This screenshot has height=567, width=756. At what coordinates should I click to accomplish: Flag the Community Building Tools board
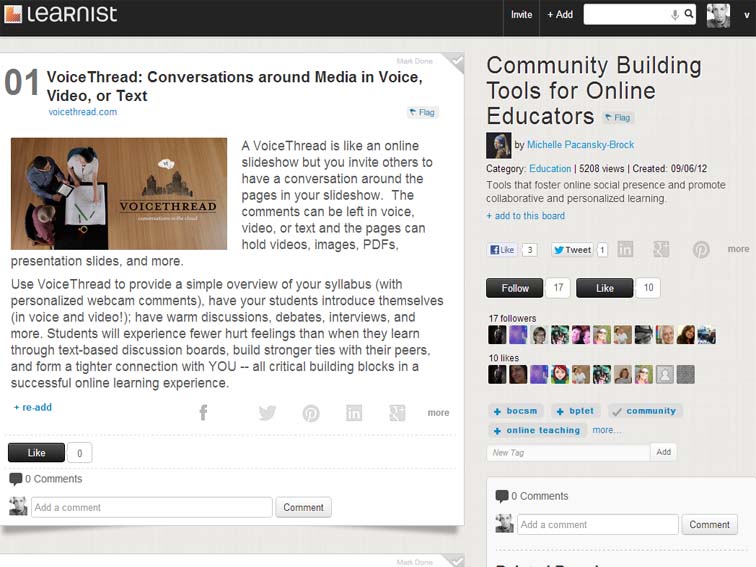pos(618,118)
